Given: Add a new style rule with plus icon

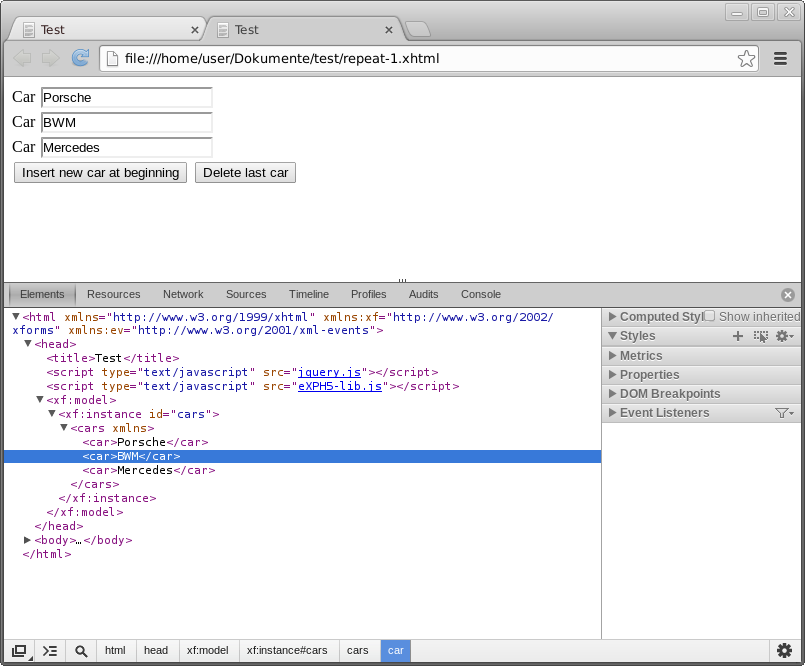Looking at the screenshot, I should [x=738, y=336].
